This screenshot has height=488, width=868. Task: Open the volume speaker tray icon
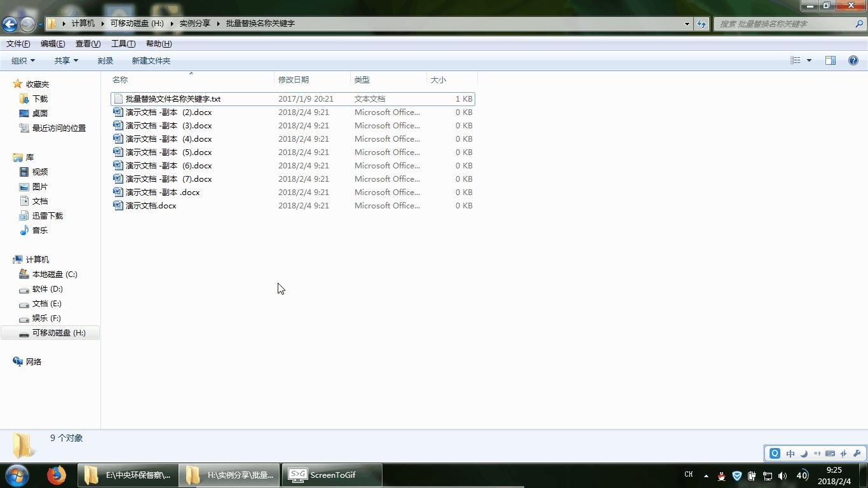click(783, 475)
